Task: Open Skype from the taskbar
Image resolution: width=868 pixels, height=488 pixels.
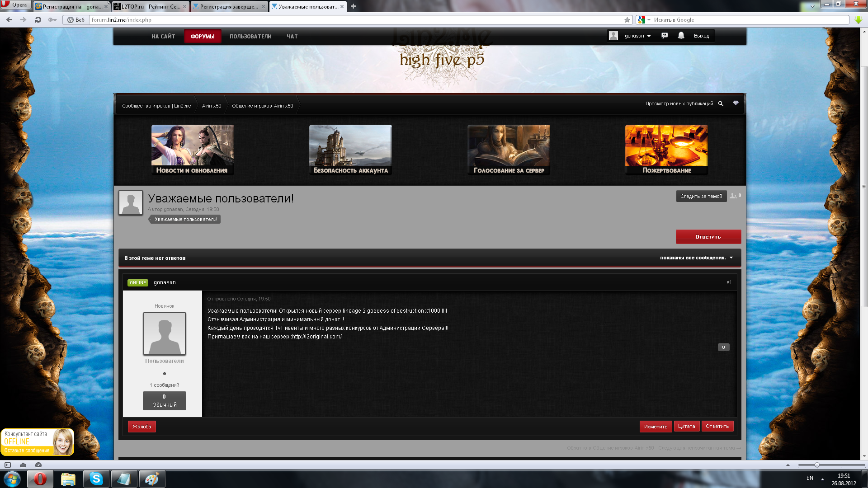Action: coord(96,479)
